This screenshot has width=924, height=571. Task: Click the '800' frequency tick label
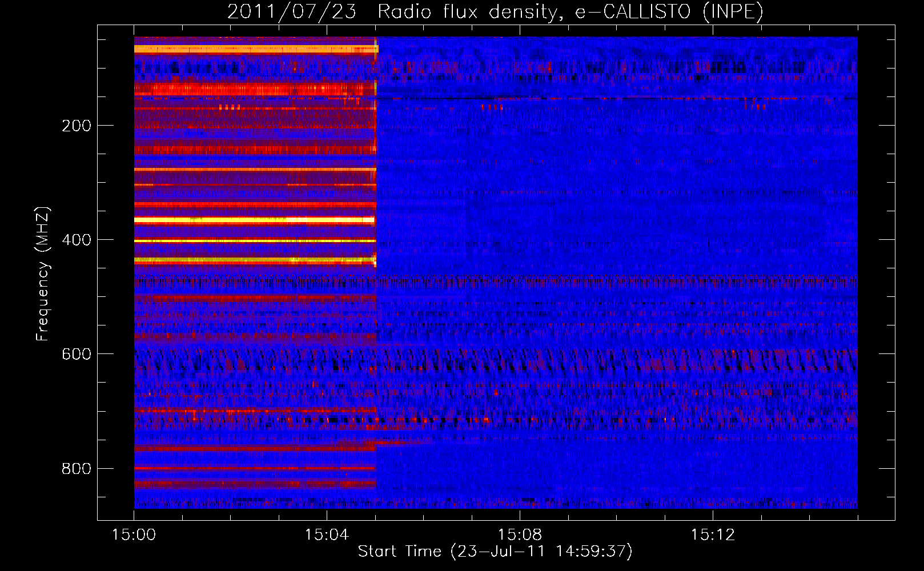pos(77,469)
